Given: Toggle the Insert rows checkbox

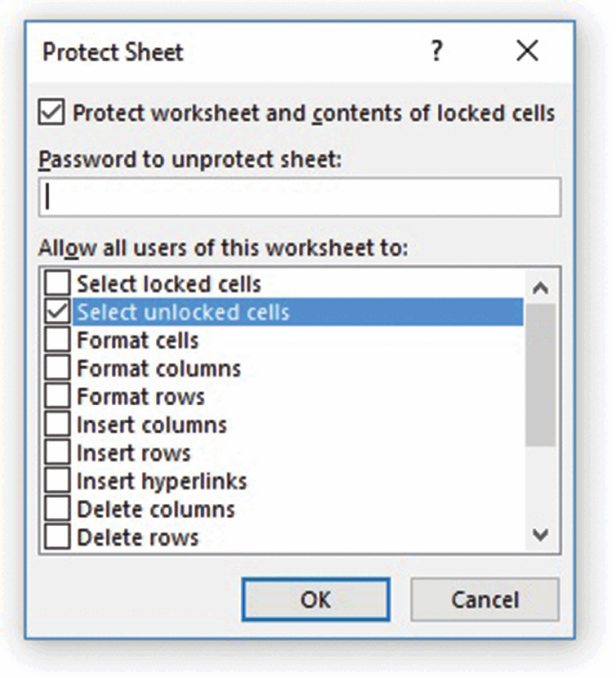Looking at the screenshot, I should (x=57, y=454).
